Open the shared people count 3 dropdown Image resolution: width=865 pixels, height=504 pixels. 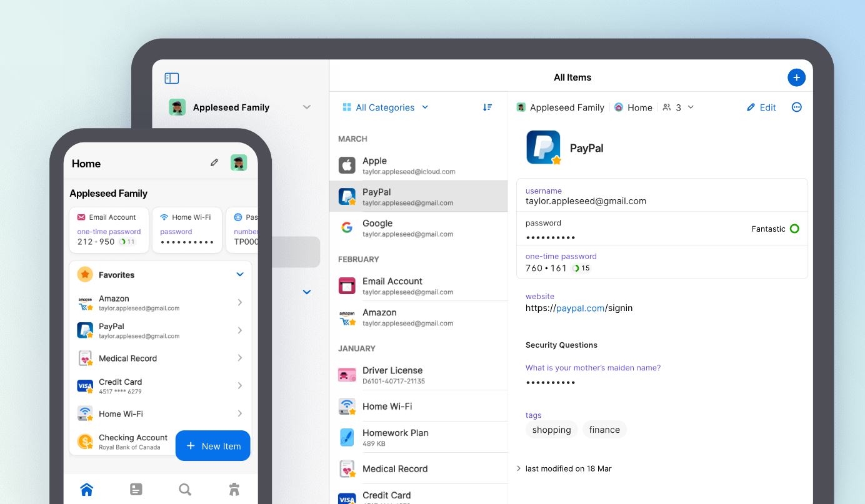678,107
